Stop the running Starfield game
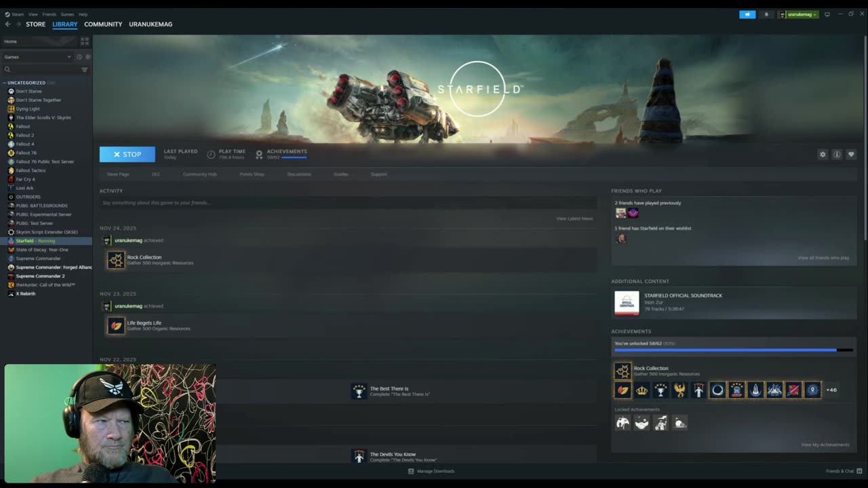 pyautogui.click(x=127, y=155)
